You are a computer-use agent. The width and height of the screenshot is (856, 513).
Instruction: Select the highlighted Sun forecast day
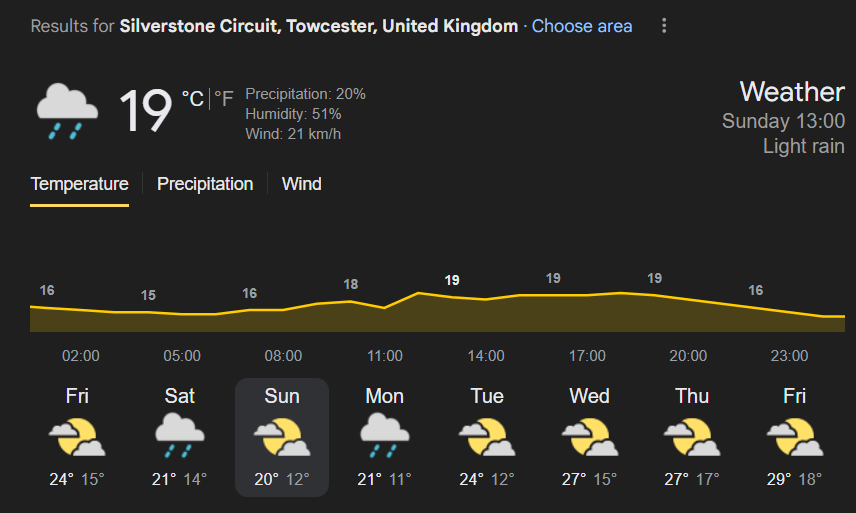[x=282, y=437]
